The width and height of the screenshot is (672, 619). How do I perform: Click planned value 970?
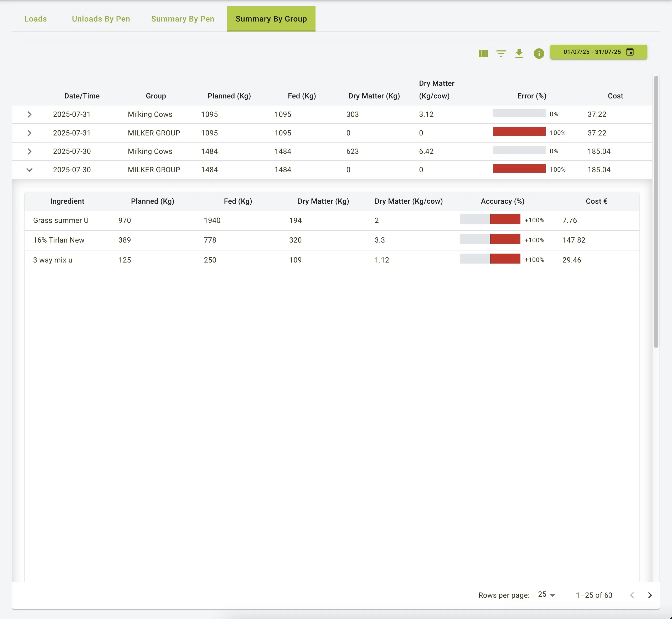click(124, 221)
